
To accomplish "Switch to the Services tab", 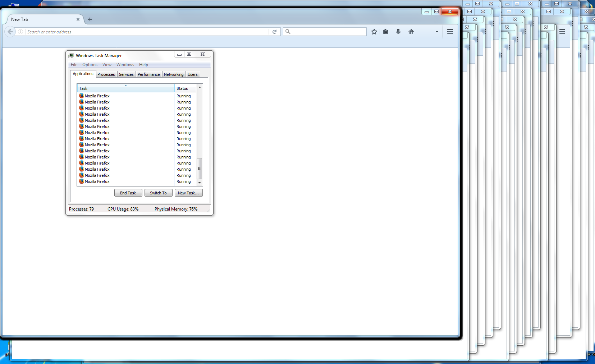I will point(126,74).
